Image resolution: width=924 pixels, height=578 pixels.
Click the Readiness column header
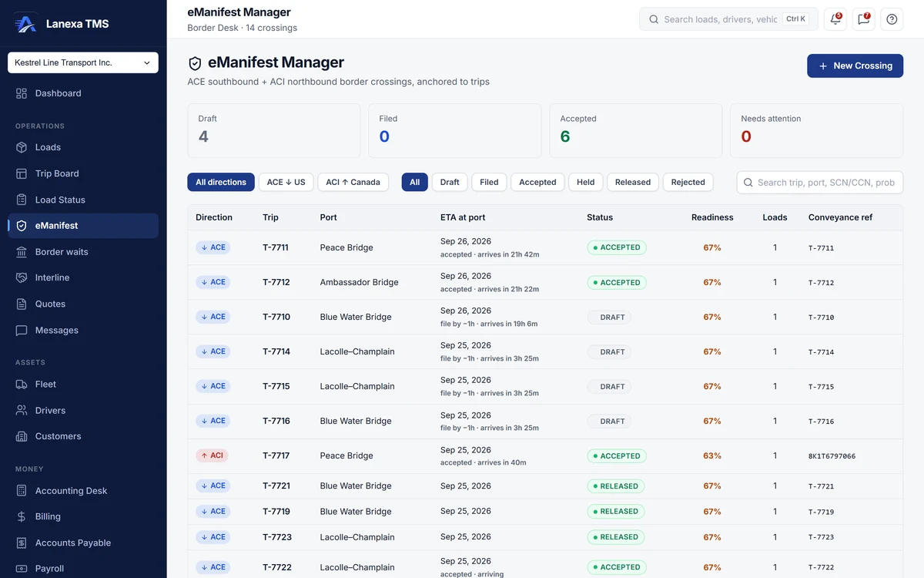[712, 217]
